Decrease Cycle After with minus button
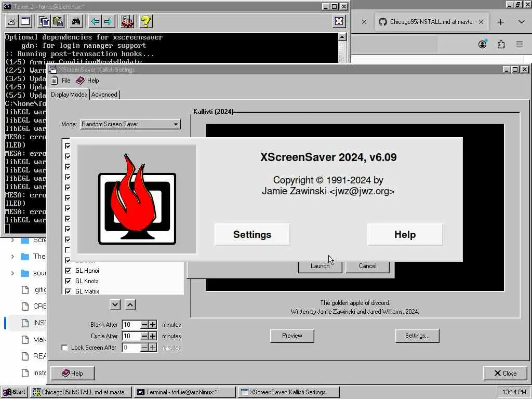 click(144, 336)
